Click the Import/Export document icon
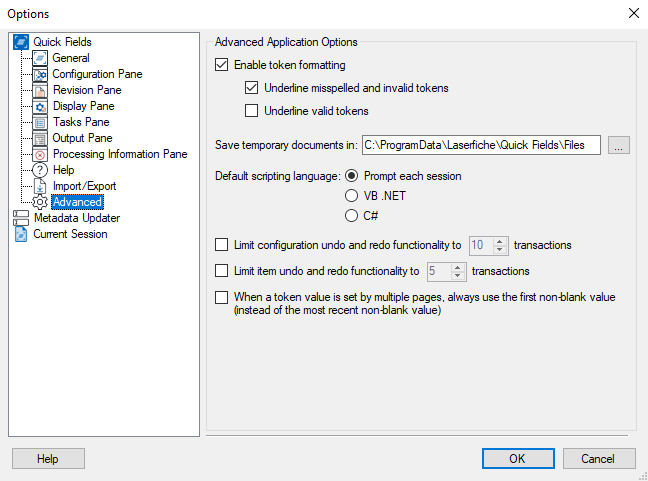648x481 pixels. [x=40, y=186]
